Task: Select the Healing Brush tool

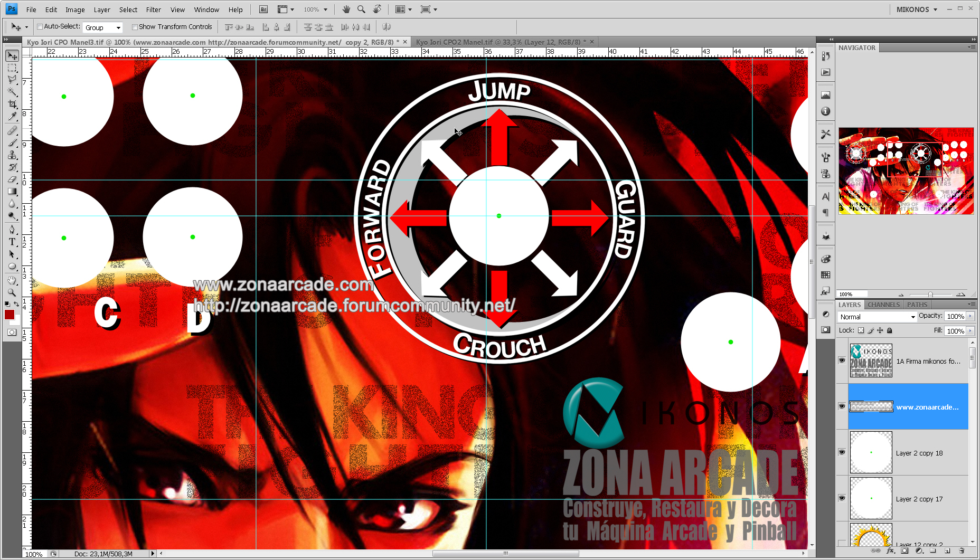Action: point(12,130)
